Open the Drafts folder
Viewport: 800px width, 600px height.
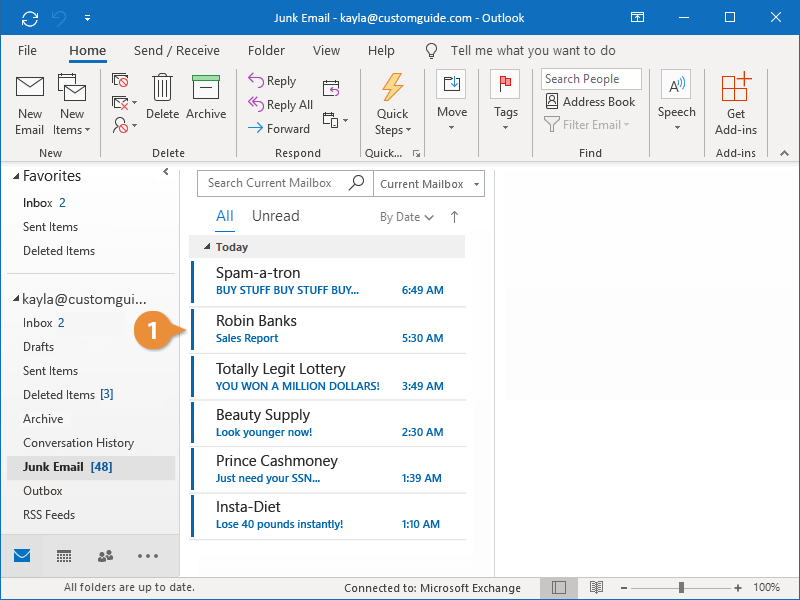point(38,347)
